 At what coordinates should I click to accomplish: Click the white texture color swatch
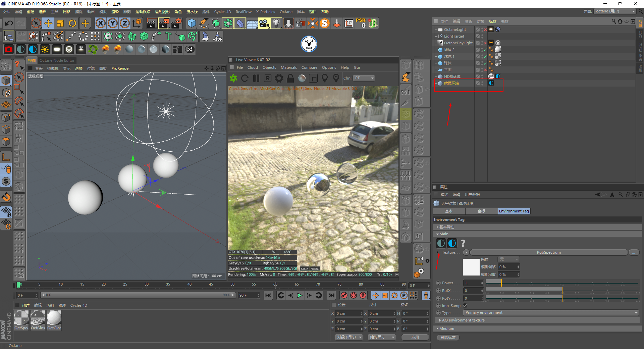coord(471,267)
